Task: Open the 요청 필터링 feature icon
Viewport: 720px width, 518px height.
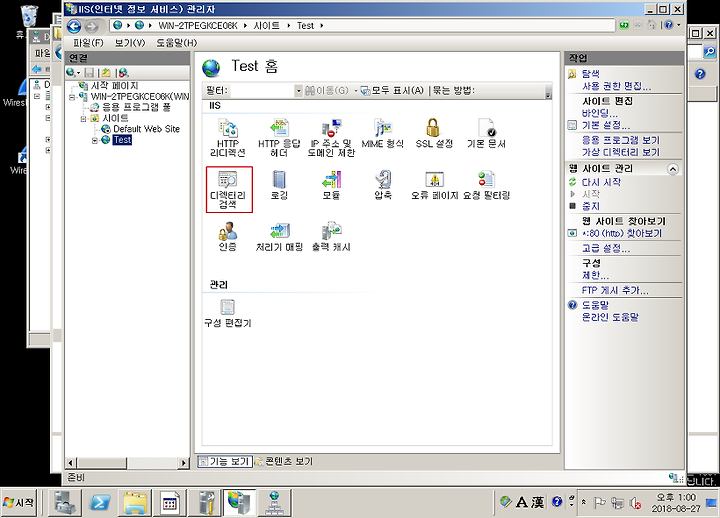Action: tap(486, 185)
